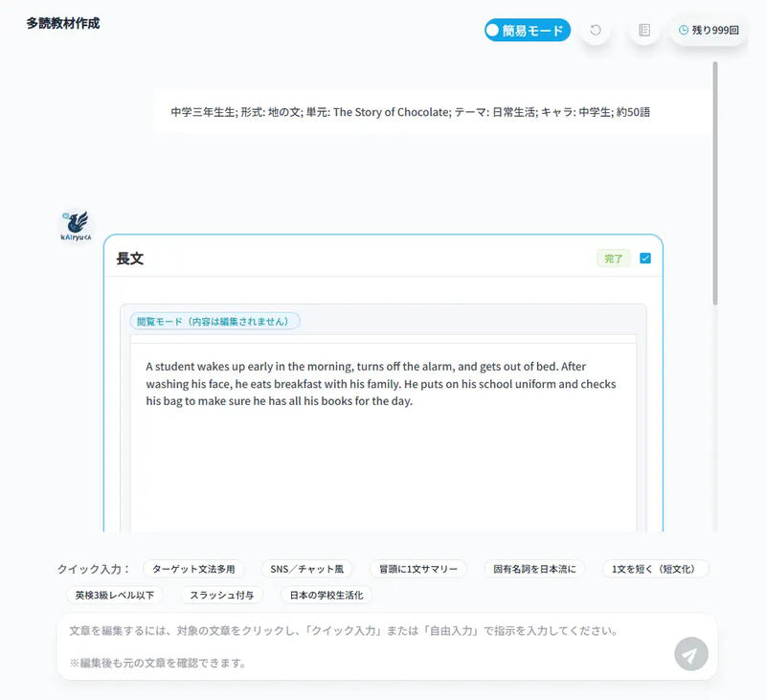
Task: Select the スラッシュ付与 option
Action: click(222, 595)
